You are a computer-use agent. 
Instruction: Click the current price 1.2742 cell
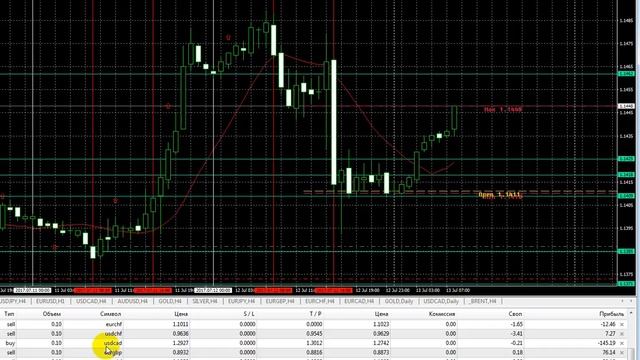[381, 343]
